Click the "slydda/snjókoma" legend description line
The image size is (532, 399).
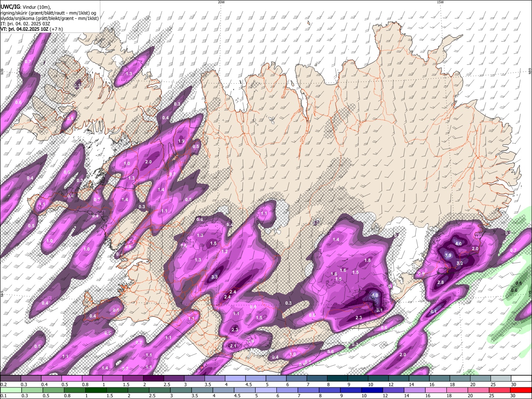[x=49, y=18]
